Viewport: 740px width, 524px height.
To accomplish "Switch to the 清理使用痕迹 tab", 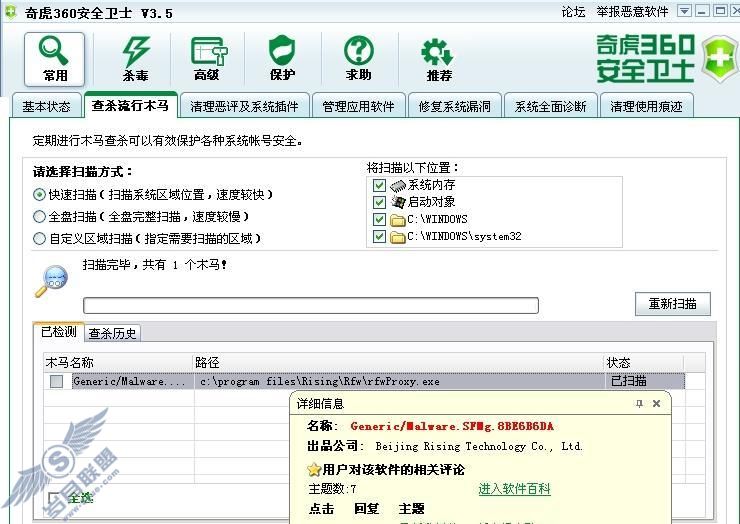I will (x=646, y=106).
